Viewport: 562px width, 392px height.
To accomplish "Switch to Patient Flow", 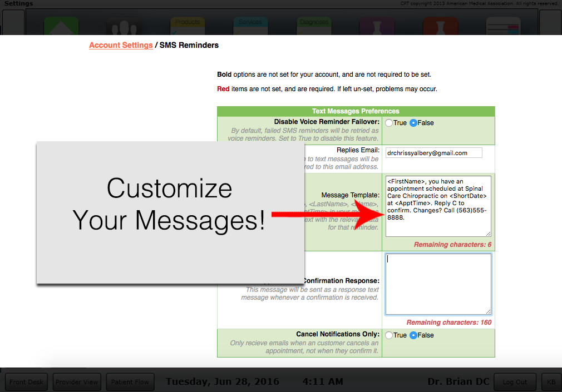I will pos(130,382).
